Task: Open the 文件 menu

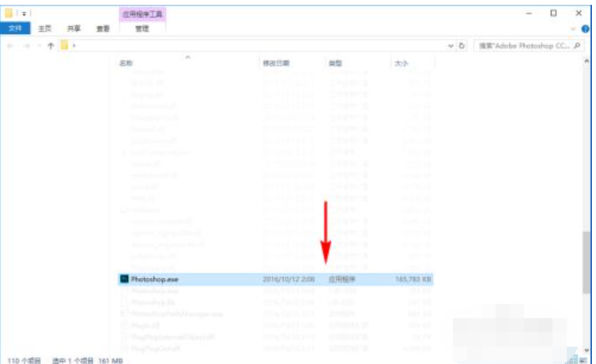Action: (x=15, y=28)
